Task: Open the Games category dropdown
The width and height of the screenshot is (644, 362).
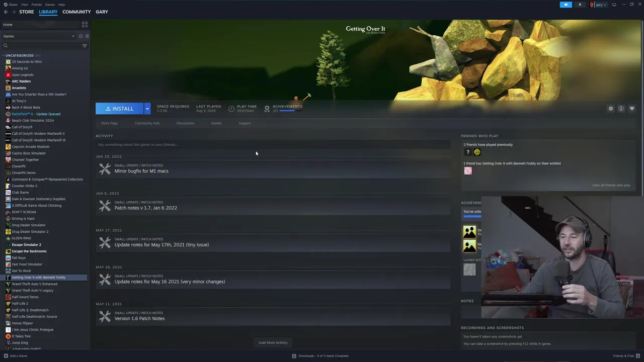Action: pyautogui.click(x=38, y=36)
